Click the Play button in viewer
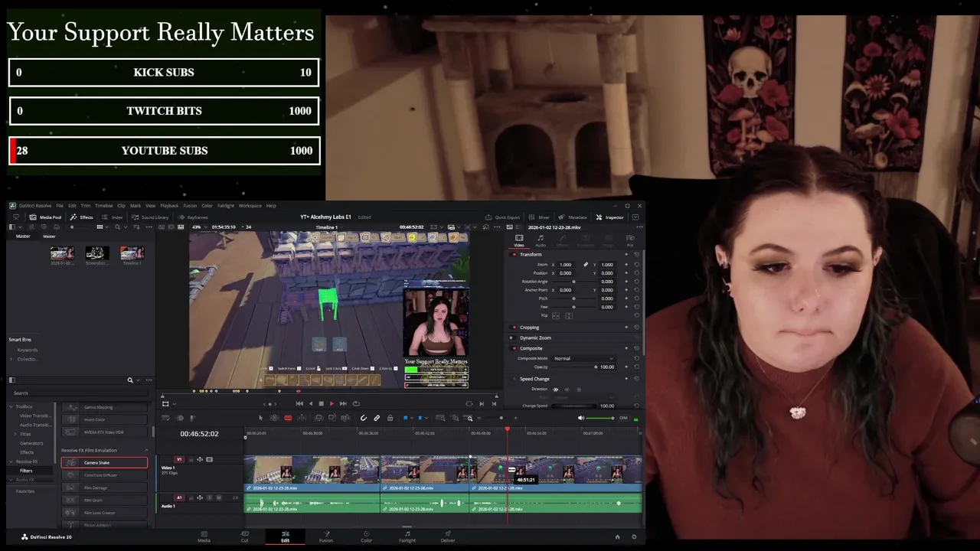 (332, 403)
